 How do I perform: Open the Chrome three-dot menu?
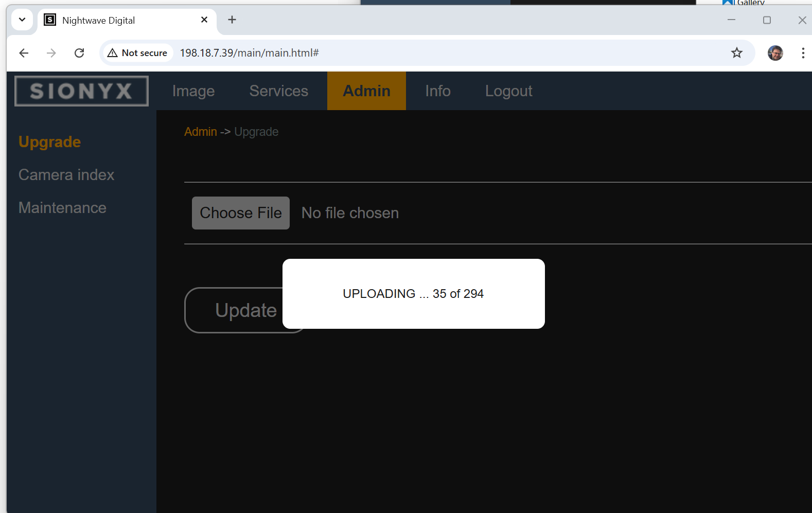802,53
